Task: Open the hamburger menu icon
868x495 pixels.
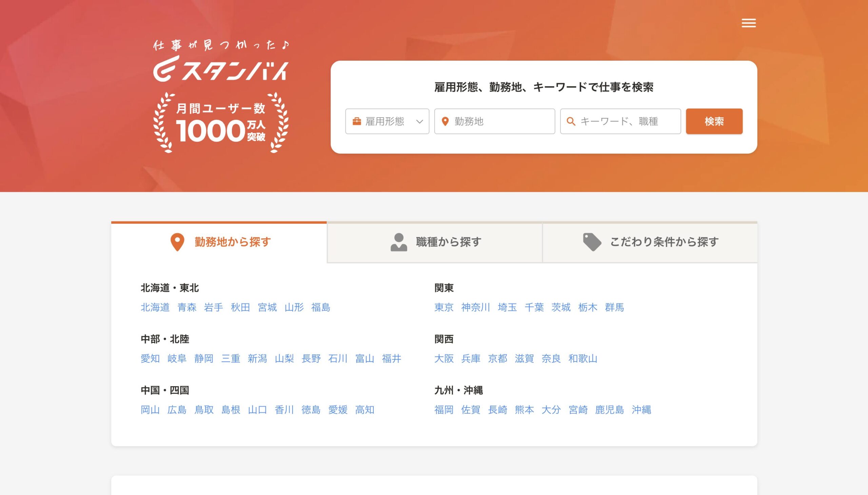Action: coord(748,23)
